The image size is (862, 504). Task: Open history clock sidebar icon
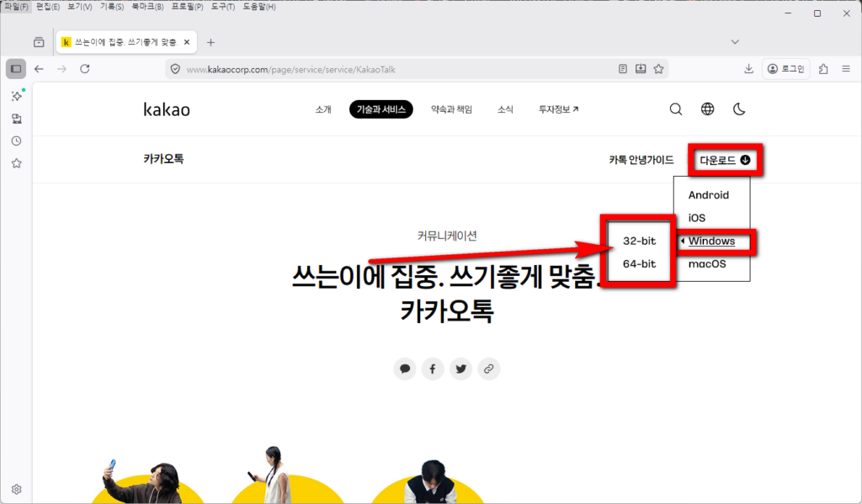pos(17,141)
